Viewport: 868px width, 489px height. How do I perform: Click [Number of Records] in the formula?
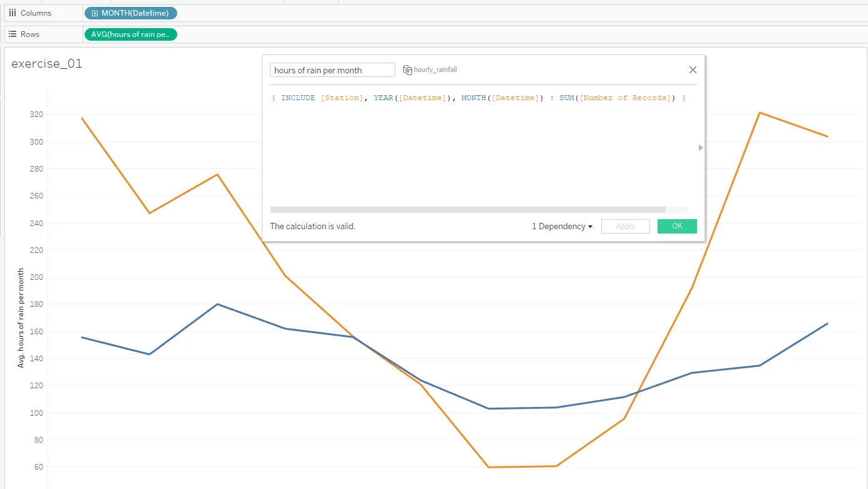coord(624,98)
